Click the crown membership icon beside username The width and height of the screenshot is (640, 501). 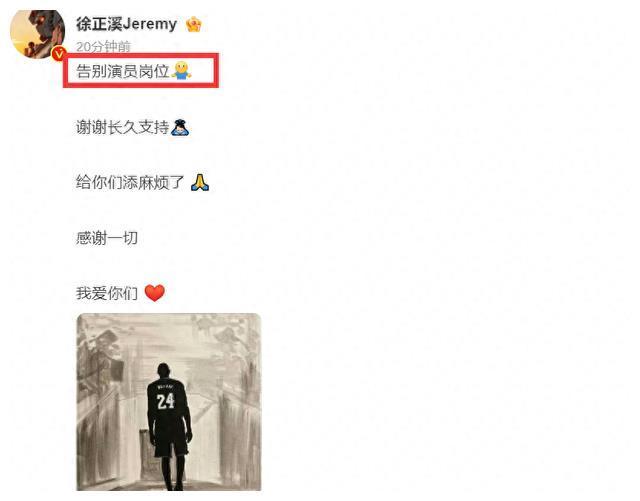tap(193, 24)
